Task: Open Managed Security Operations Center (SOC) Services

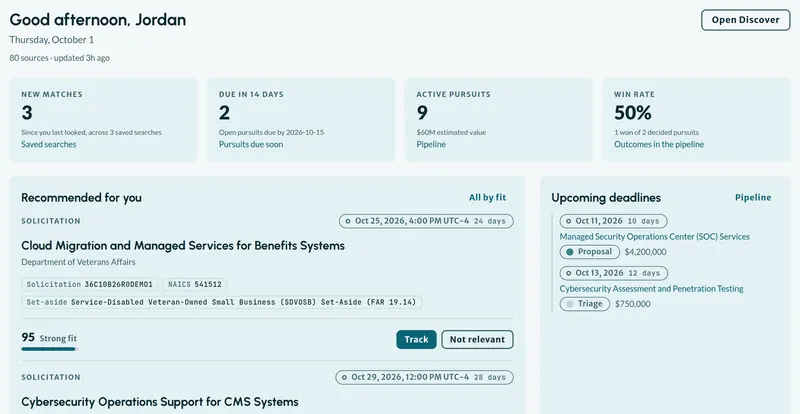Action: click(655, 237)
